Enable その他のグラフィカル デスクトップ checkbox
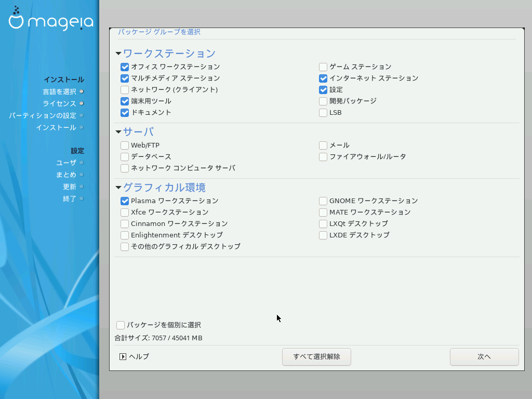Image resolution: width=532 pixels, height=399 pixels. coord(125,247)
